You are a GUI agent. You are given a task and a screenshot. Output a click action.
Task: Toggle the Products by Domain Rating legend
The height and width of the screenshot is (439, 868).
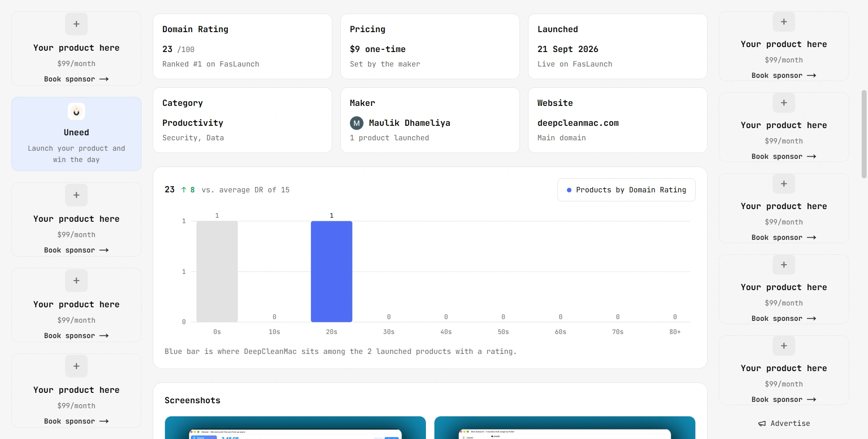click(626, 190)
